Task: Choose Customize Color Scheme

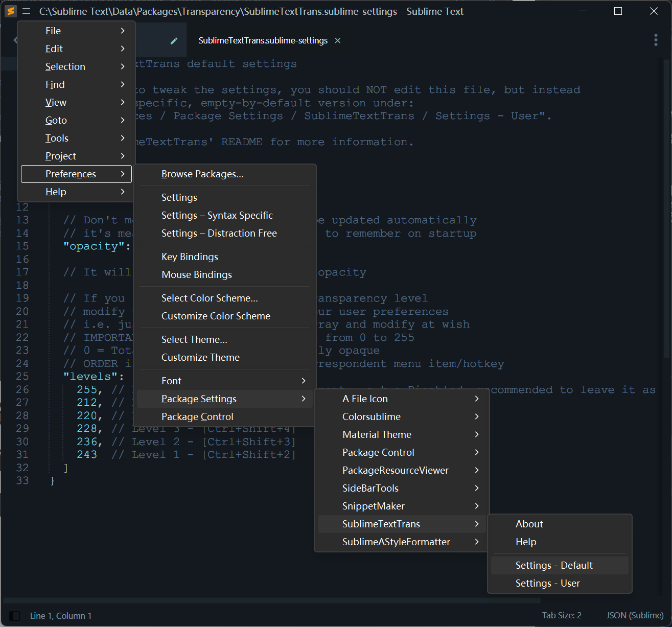Action: point(225,316)
